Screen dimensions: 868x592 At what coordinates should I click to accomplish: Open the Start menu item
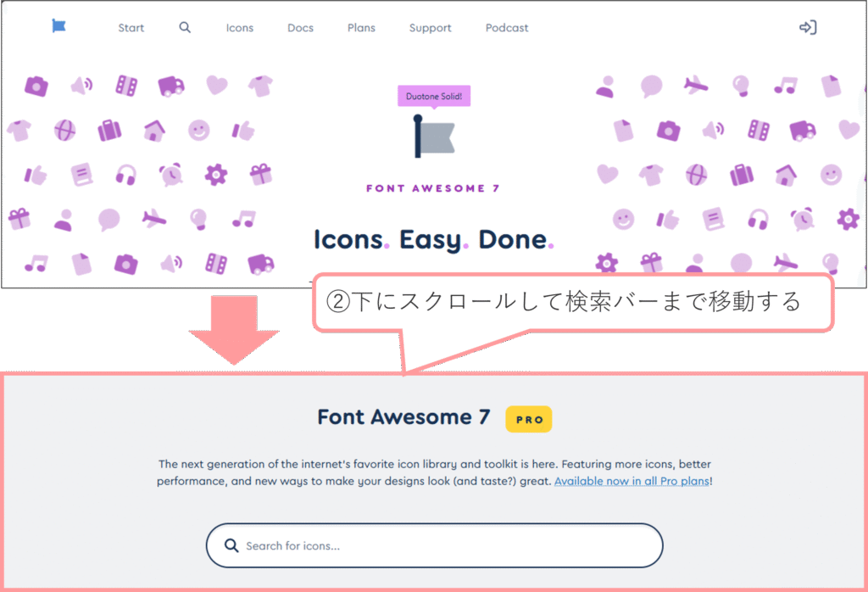(131, 28)
